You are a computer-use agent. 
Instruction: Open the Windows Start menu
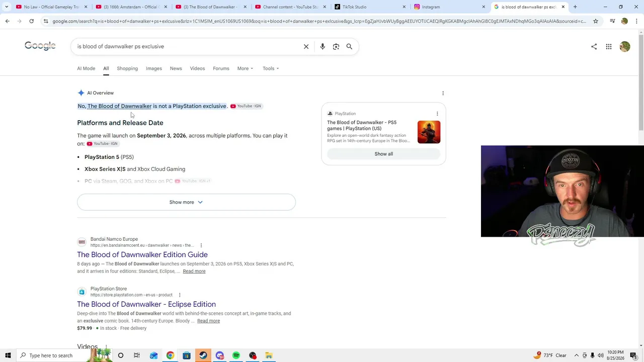pyautogui.click(x=8, y=355)
